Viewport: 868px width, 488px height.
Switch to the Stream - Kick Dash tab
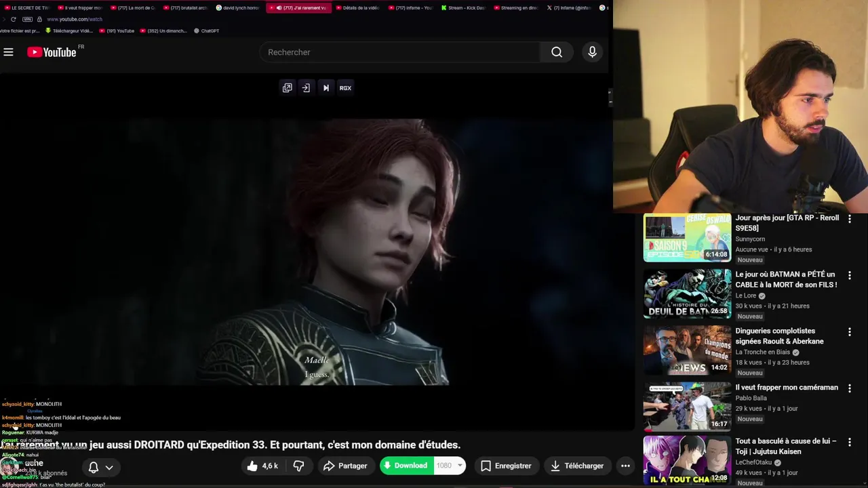[x=463, y=7]
